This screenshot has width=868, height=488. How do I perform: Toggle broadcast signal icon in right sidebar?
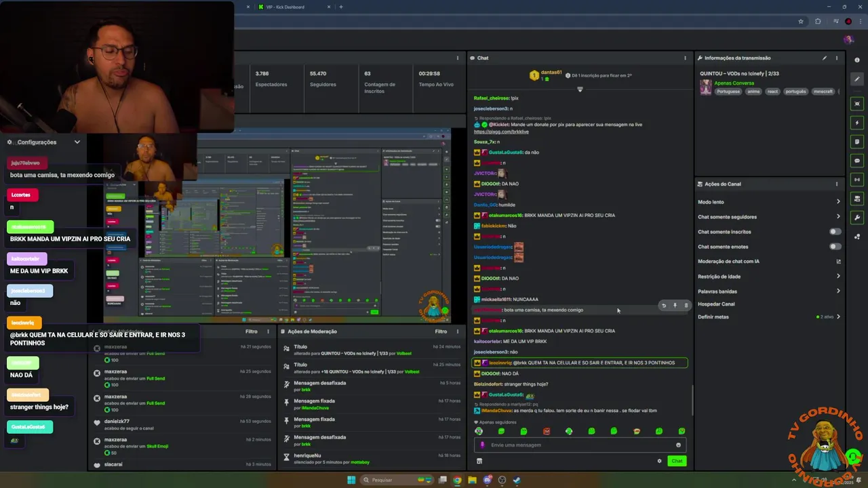coord(858,180)
